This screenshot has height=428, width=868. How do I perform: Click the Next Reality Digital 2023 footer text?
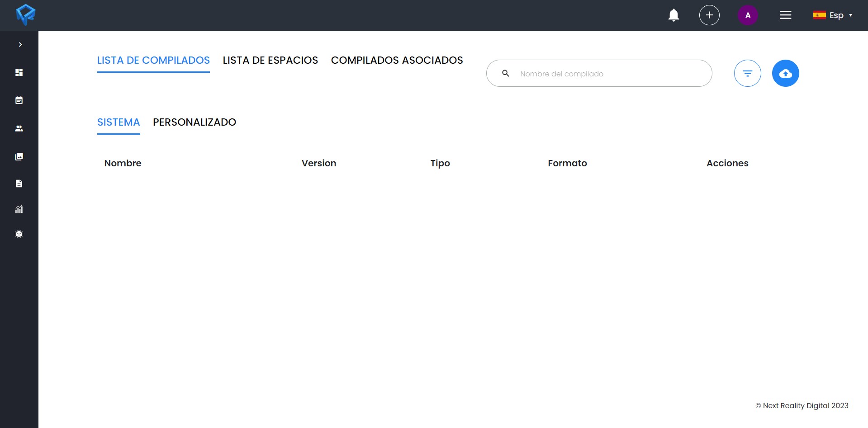click(x=802, y=405)
